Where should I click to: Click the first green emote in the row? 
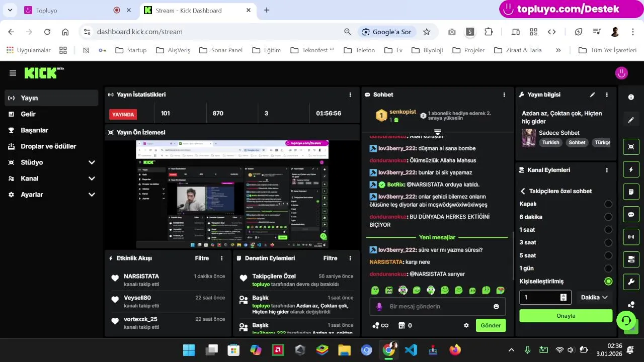point(375,290)
